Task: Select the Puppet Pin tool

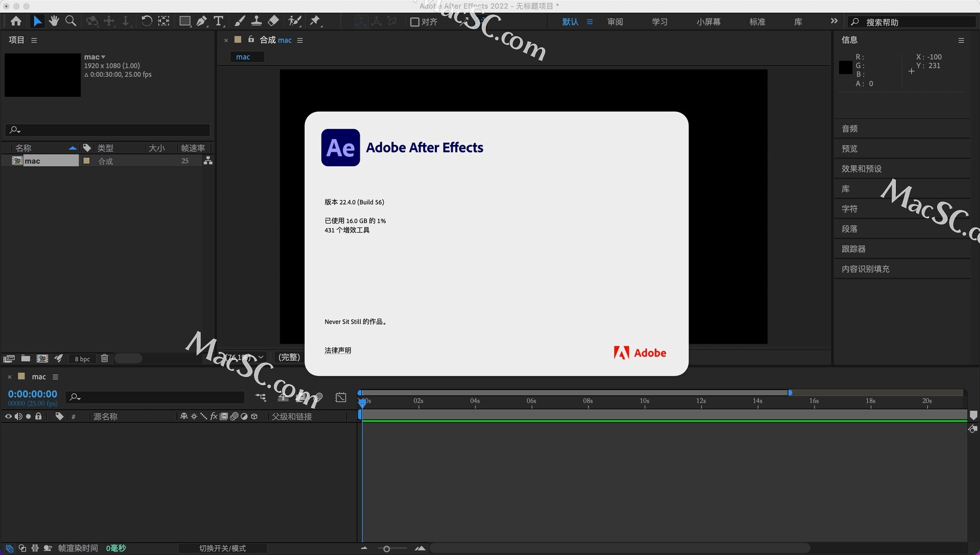Action: click(x=315, y=21)
